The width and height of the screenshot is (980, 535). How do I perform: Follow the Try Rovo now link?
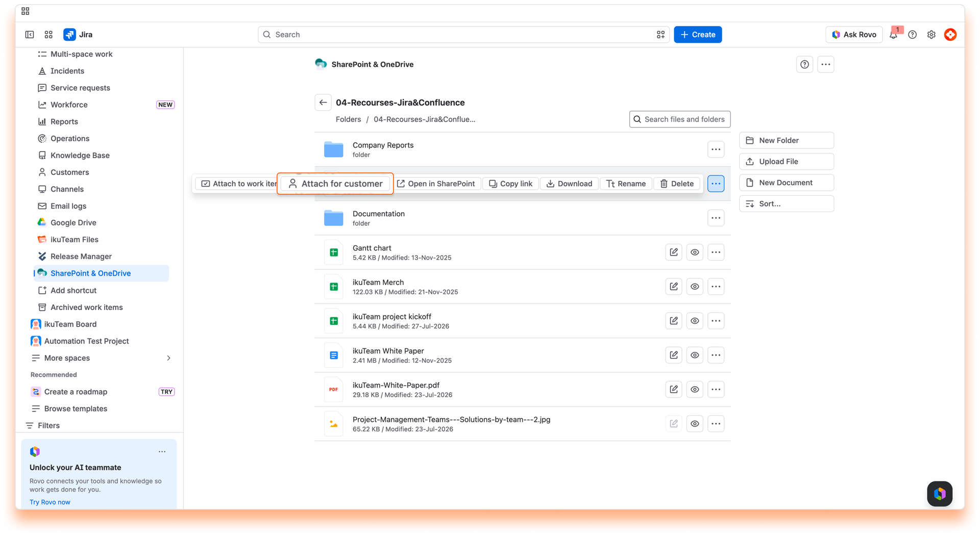50,502
